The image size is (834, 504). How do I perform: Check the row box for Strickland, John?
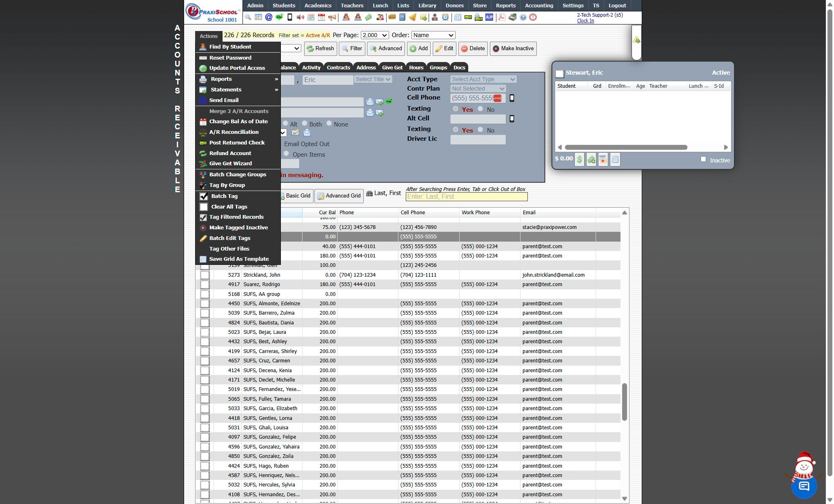[205, 275]
